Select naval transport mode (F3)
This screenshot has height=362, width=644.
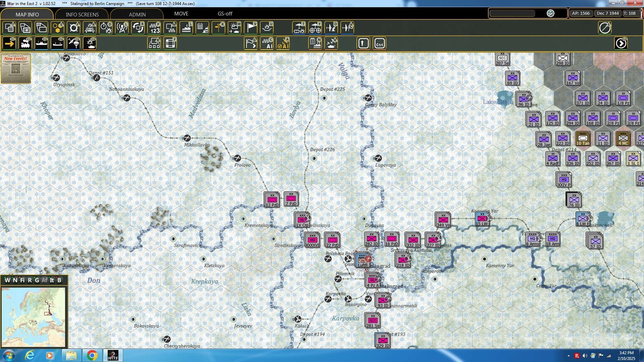pos(42,43)
